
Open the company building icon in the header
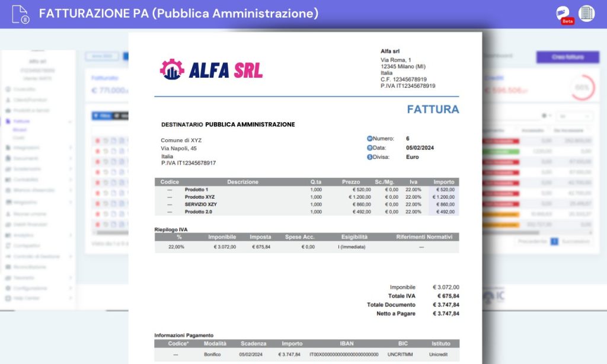click(586, 14)
